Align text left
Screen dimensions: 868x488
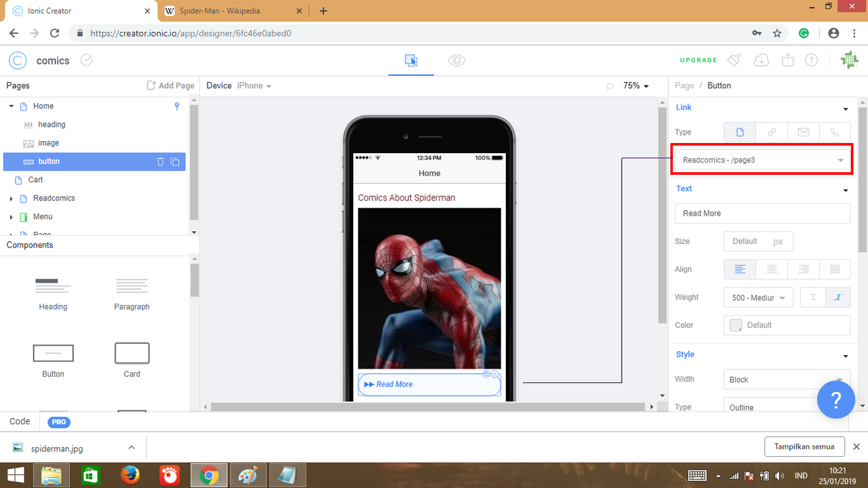click(x=740, y=269)
